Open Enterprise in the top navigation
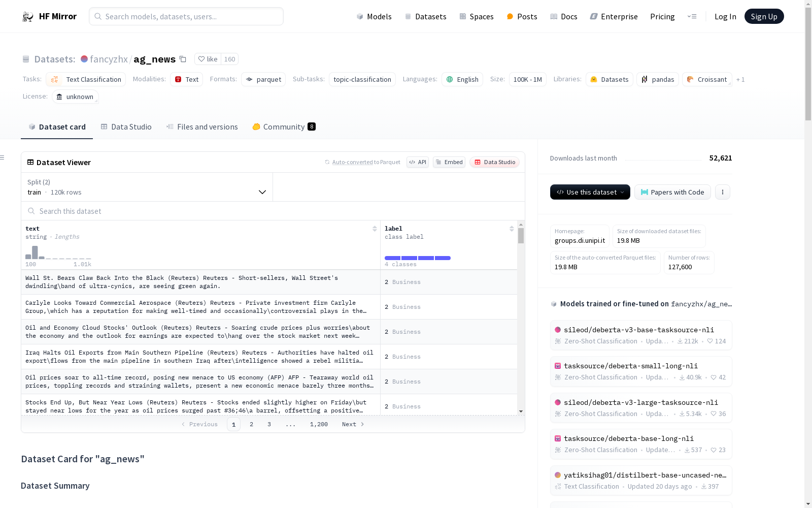This screenshot has width=812, height=508. coord(614,17)
